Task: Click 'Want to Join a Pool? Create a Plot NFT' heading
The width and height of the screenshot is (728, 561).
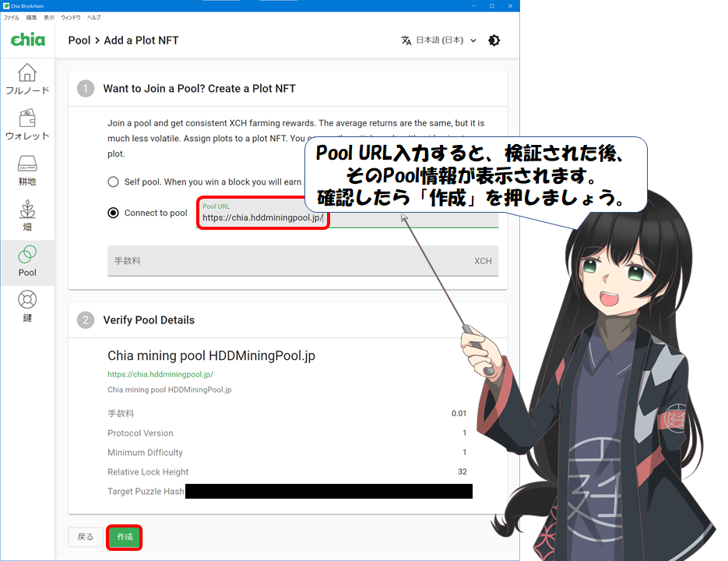Action: pos(199,89)
